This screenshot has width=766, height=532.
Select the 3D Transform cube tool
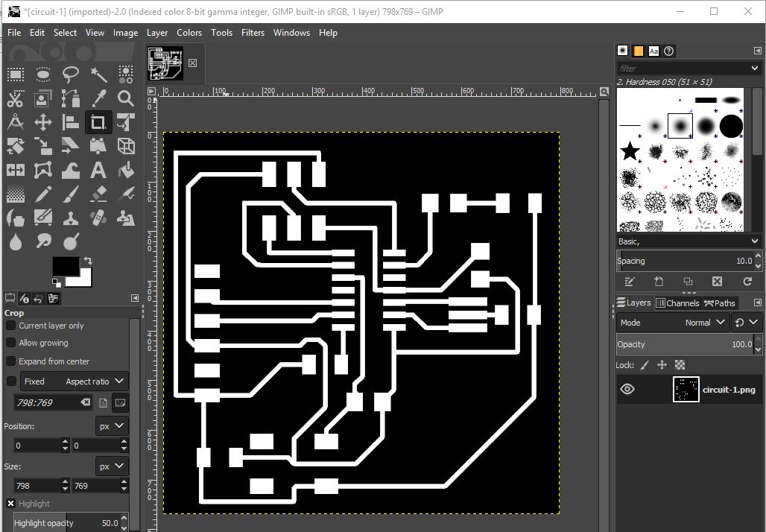point(126,146)
